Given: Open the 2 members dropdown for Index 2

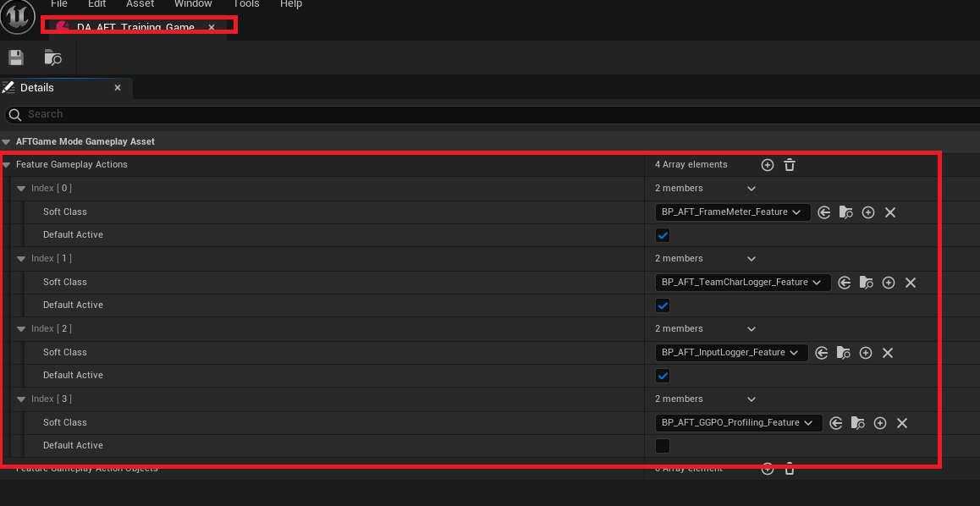Looking at the screenshot, I should [x=750, y=328].
